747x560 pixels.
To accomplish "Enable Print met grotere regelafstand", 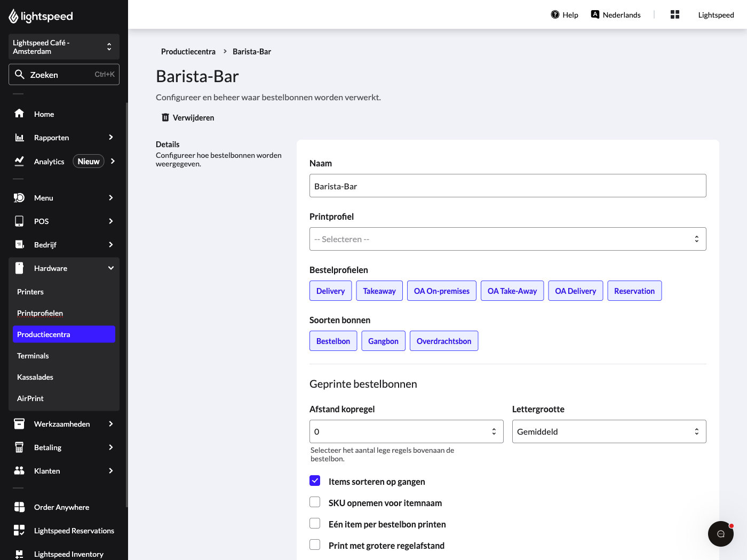I will pos(315,545).
